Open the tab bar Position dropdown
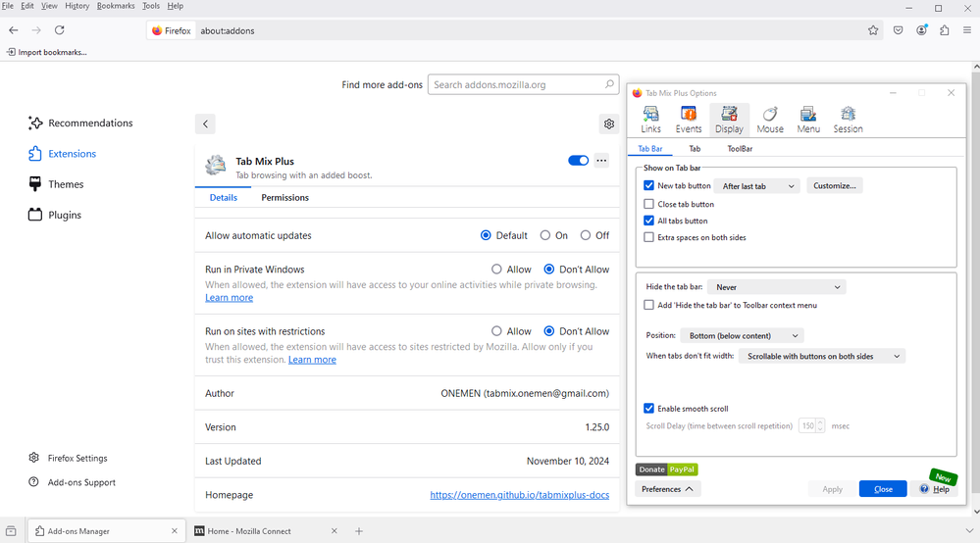 click(742, 336)
